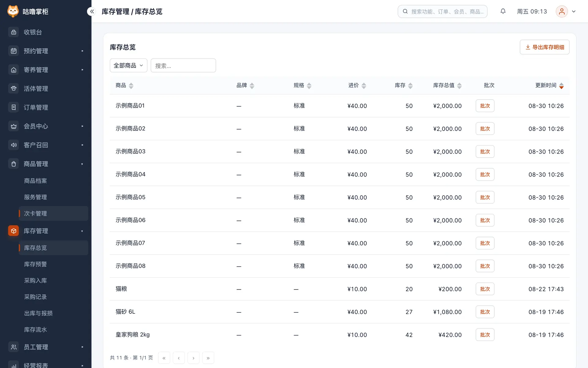This screenshot has width=588, height=368.
Task: Click the 订单管理 document icon
Action: click(x=13, y=107)
